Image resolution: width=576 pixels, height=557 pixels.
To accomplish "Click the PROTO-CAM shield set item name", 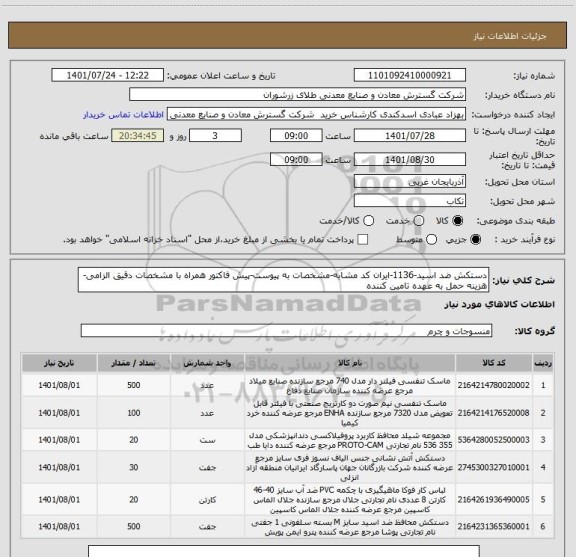I will click(x=350, y=440).
